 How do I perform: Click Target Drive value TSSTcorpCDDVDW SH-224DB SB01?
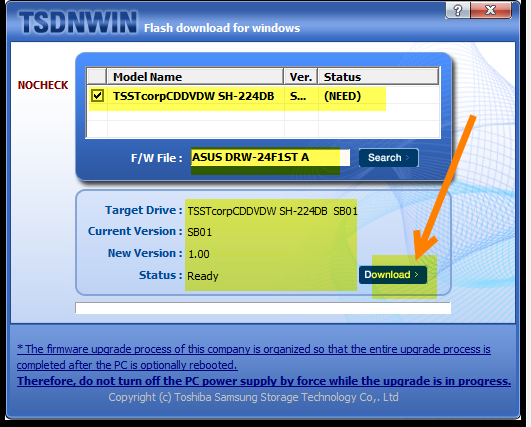273,211
